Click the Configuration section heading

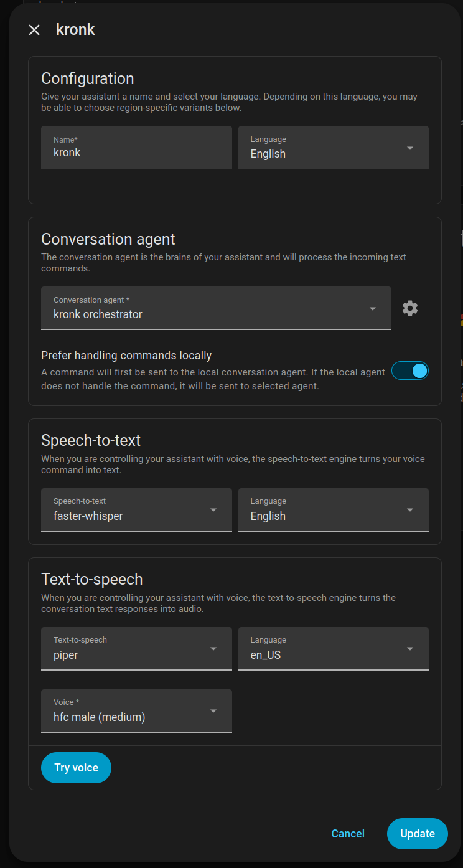[88, 78]
